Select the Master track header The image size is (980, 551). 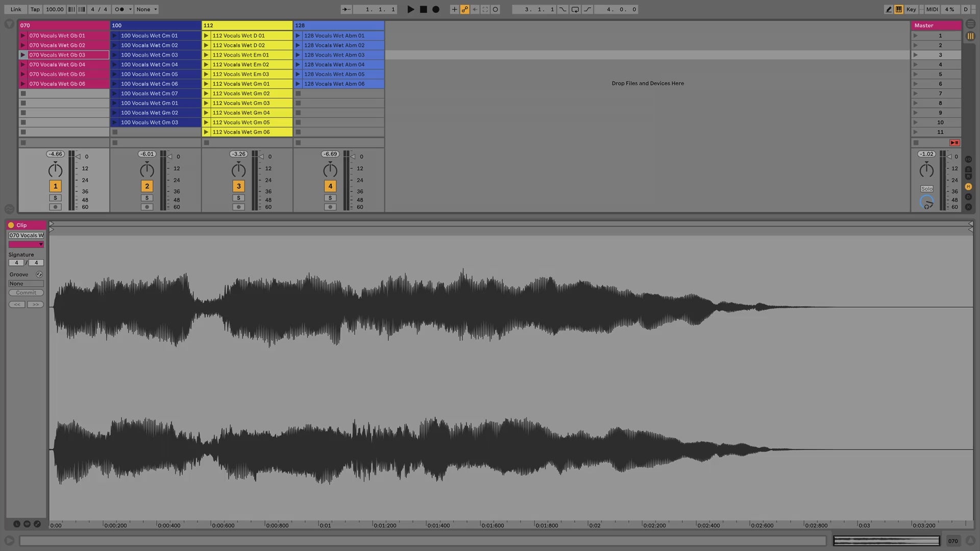click(x=937, y=25)
